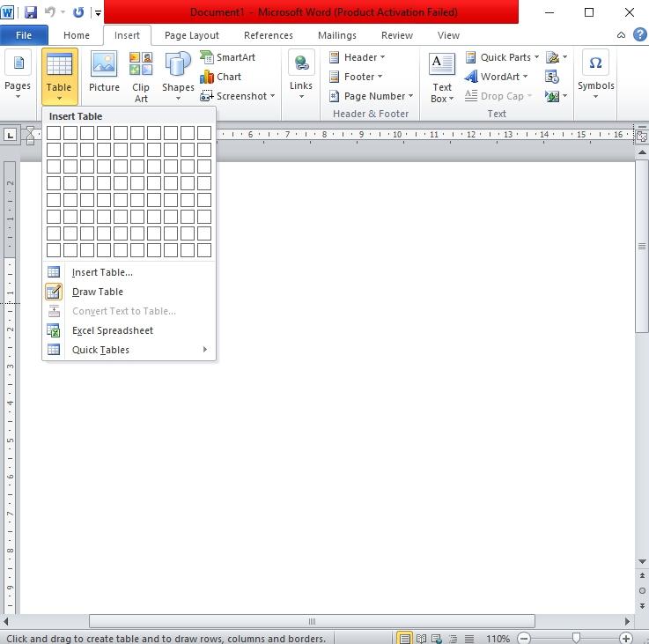
Task: Choose Excel Spreadsheet from the menu
Action: 129,330
